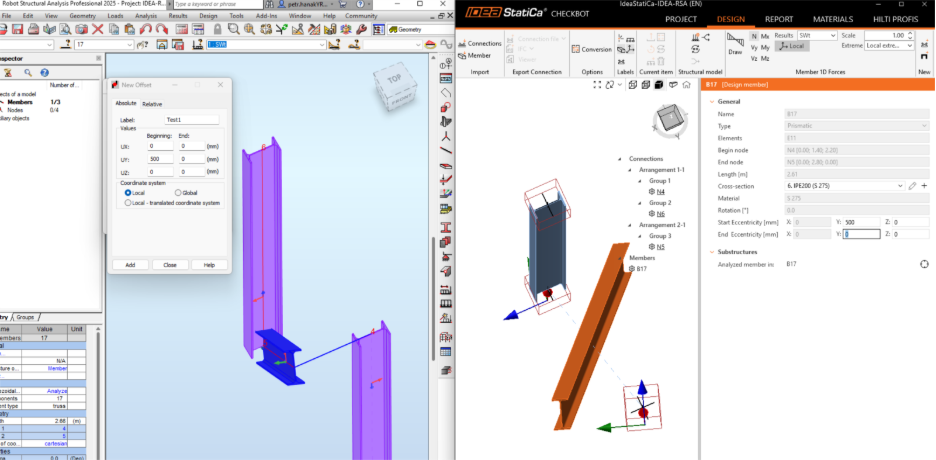The width and height of the screenshot is (936, 460).
Task: Click the home view icon in Checkbot
Action: [686, 85]
